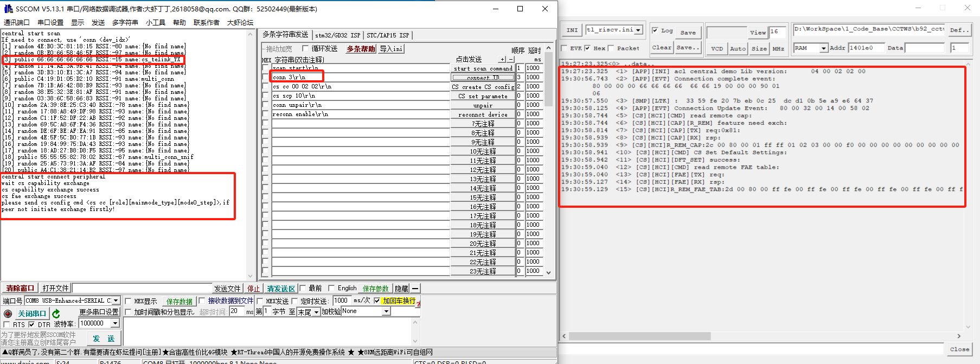Enable 接收数据到文件 checkbox
This screenshot has width=980, height=364.
coord(202,301)
